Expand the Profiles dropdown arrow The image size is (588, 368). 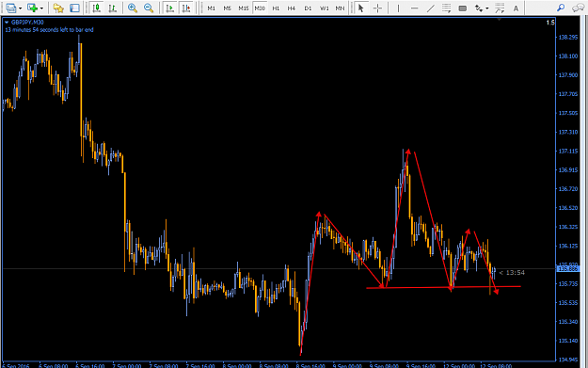[x=21, y=8]
